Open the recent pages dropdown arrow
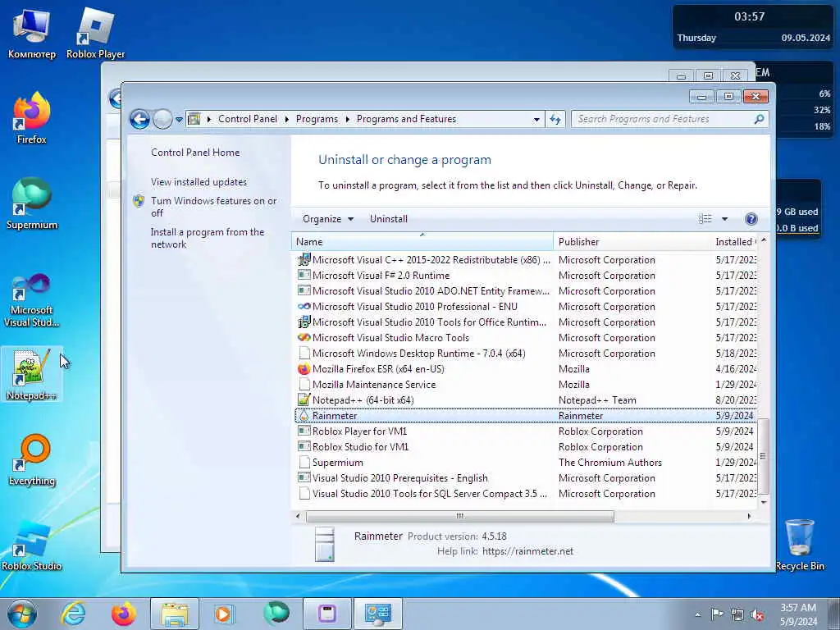This screenshot has height=630, width=840. click(179, 120)
